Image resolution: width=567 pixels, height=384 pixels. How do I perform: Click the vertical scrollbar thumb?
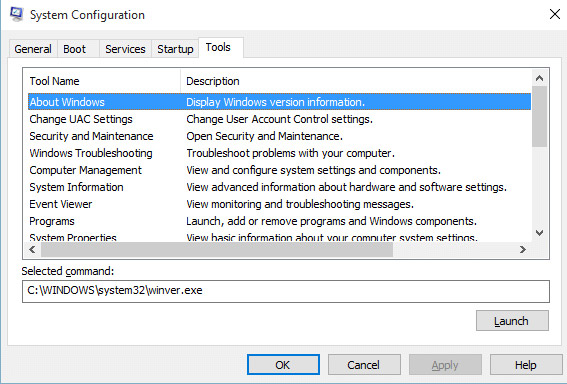click(x=540, y=116)
